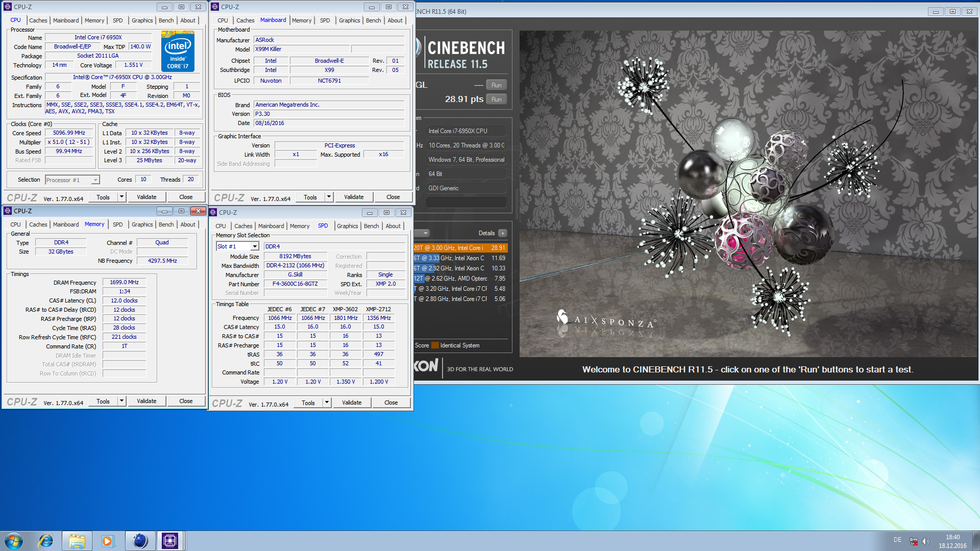Click the XMP 2.0 SPD Ext. value
The width and height of the screenshot is (980, 551).
pos(385,284)
